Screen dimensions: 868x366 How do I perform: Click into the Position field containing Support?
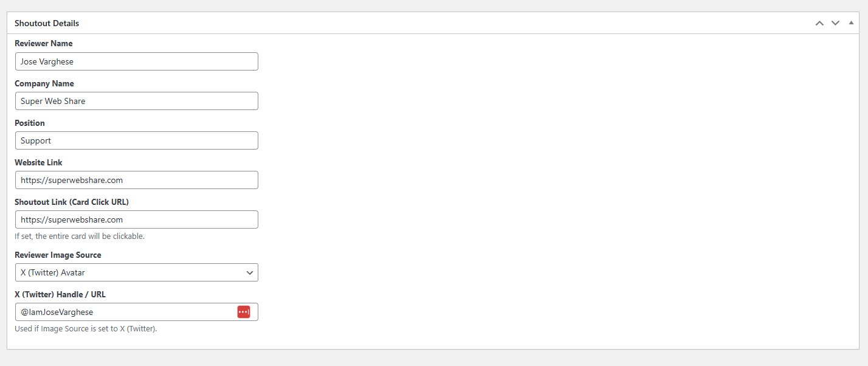[x=137, y=140]
